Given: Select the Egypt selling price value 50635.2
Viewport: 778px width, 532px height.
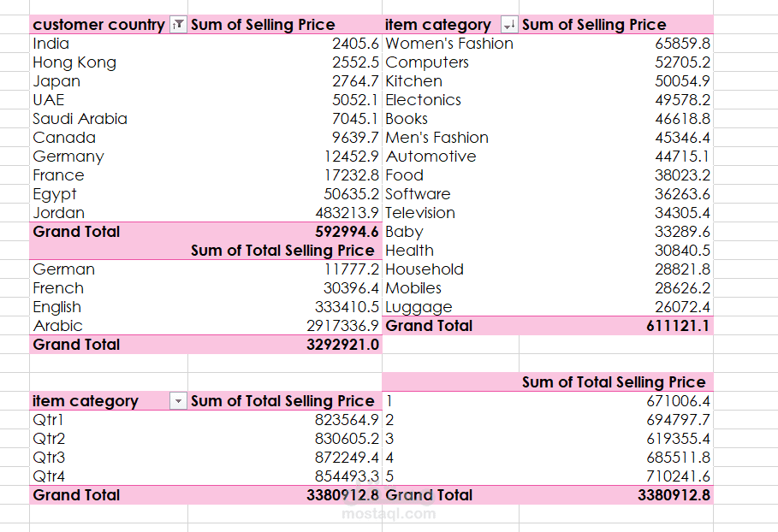Looking at the screenshot, I should point(351,194).
